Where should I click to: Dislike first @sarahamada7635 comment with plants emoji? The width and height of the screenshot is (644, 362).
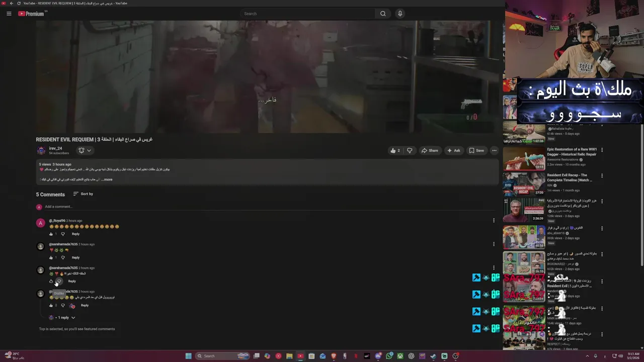63,257
